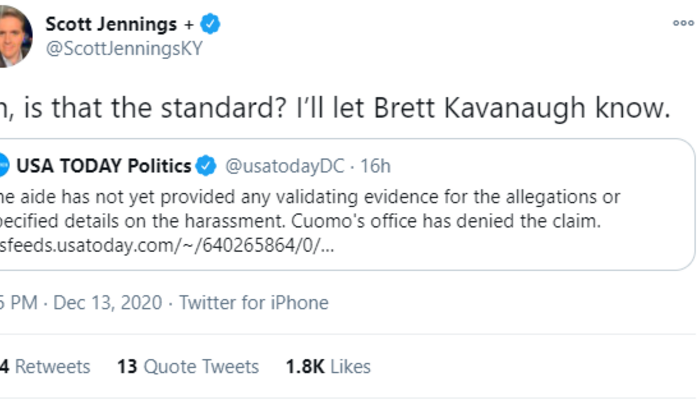Image resolution: width=700 pixels, height=400 pixels.
Task: Select quoted line about validating evidence
Action: click(310, 194)
